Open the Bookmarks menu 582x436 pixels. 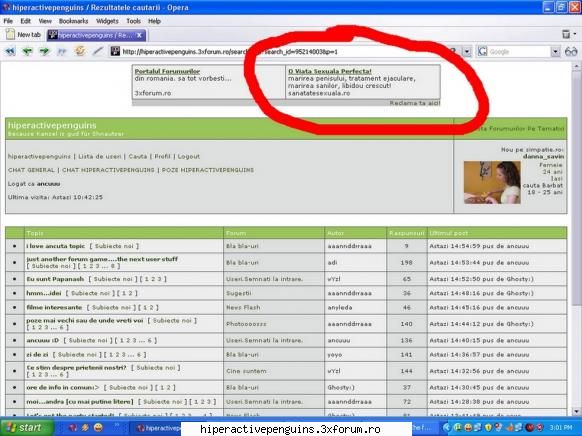(73, 21)
